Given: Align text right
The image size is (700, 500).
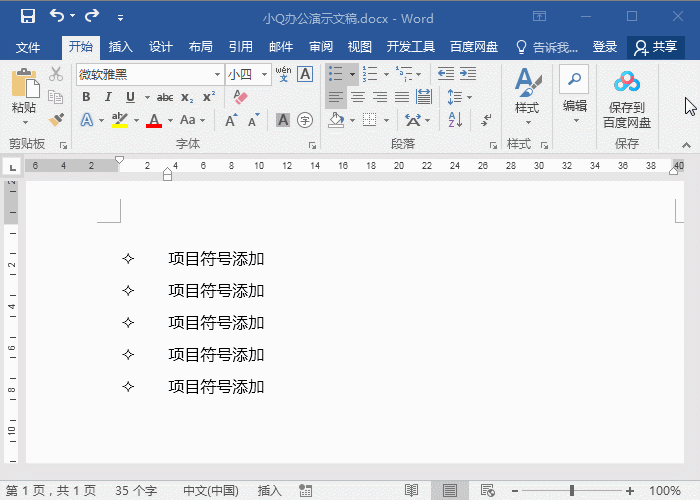Looking at the screenshot, I should [x=380, y=97].
